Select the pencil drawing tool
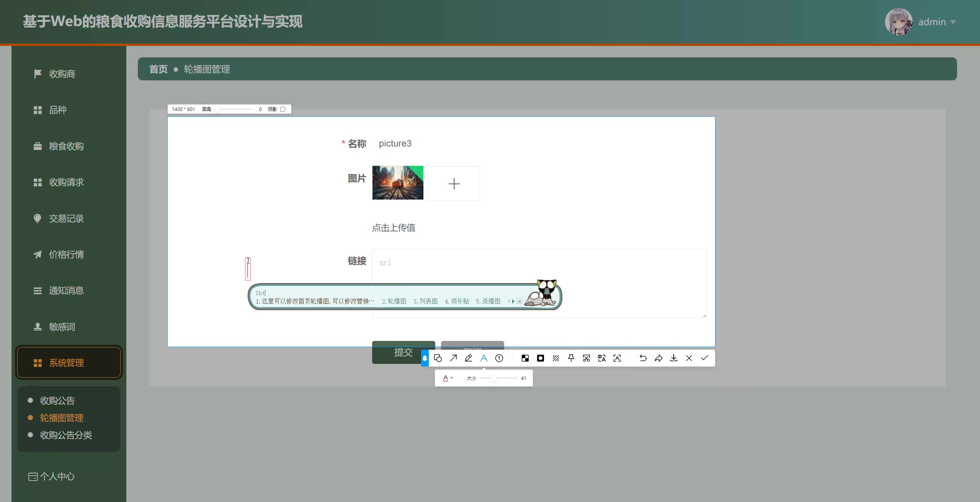This screenshot has height=502, width=980. [x=469, y=358]
